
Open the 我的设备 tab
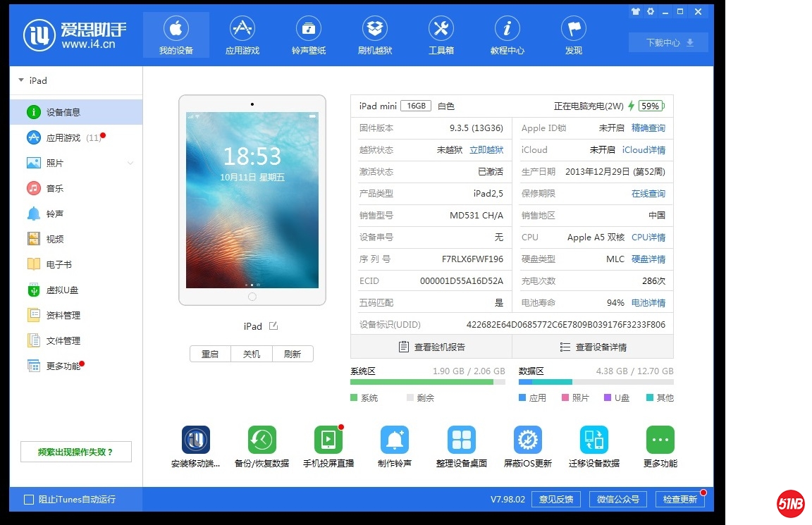click(x=176, y=35)
